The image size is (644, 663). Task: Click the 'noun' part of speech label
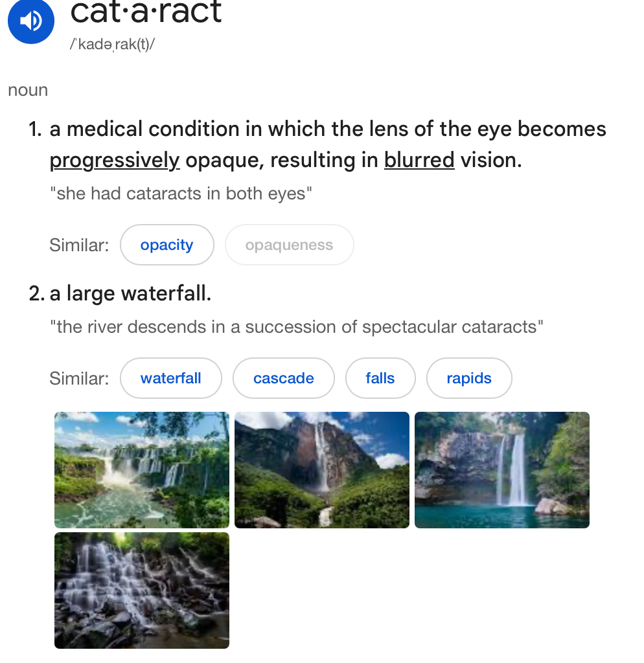coord(28,90)
